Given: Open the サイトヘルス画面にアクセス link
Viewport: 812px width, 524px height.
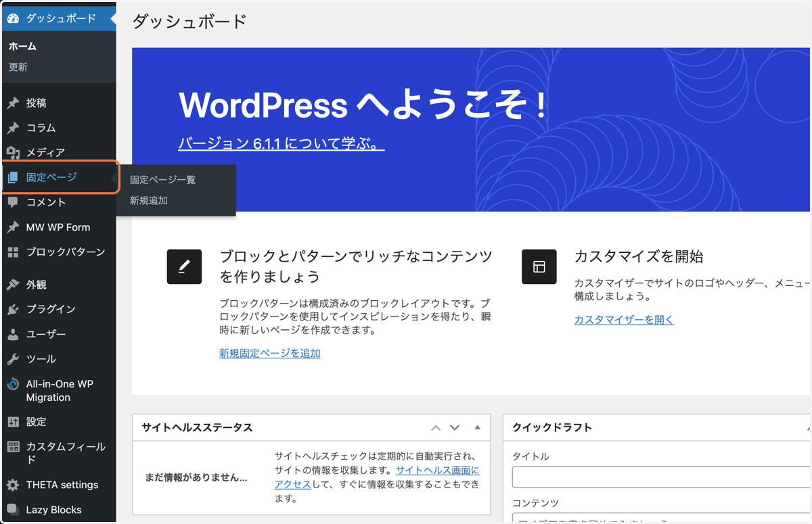Looking at the screenshot, I should pos(377,477).
